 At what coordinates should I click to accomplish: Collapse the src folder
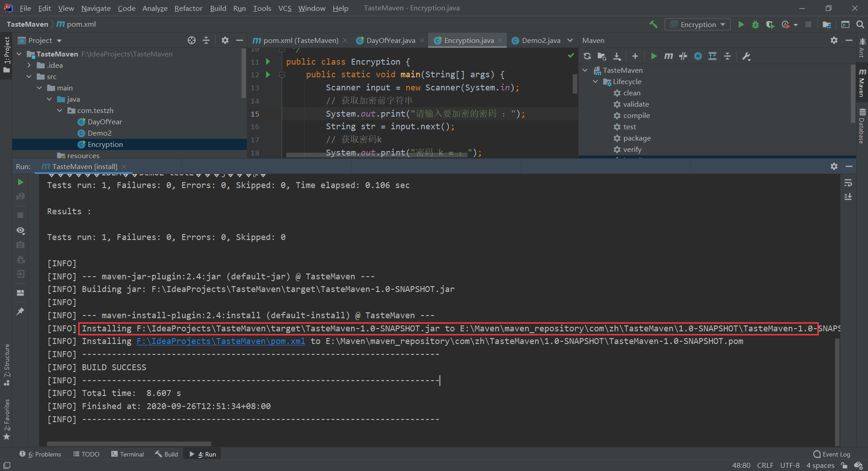(x=29, y=76)
